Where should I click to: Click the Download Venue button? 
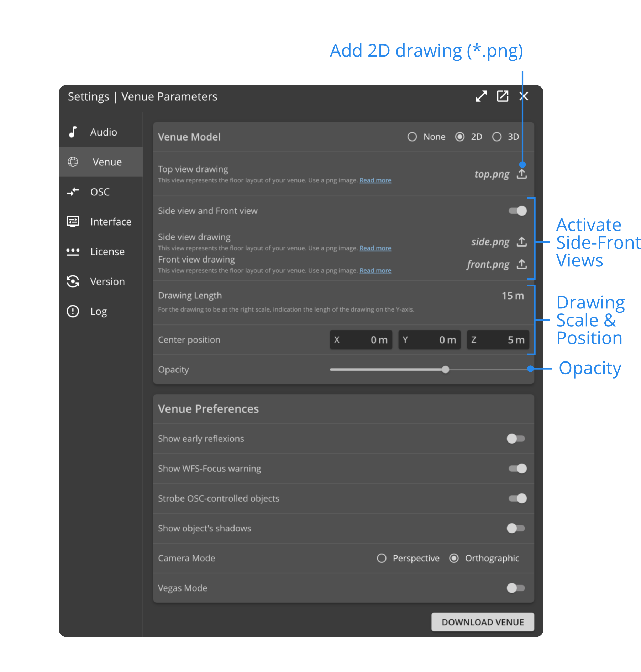(482, 622)
